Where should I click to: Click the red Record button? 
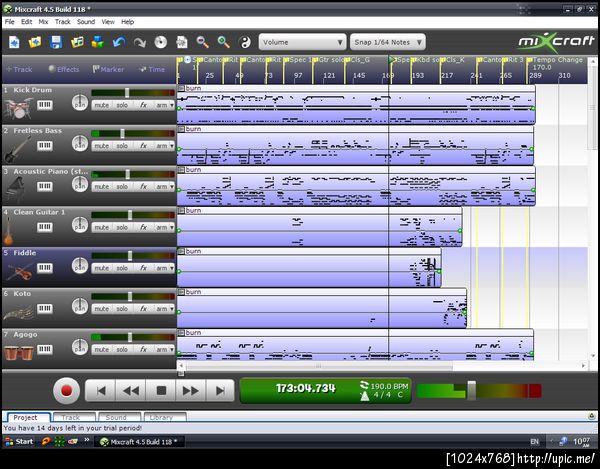click(67, 391)
